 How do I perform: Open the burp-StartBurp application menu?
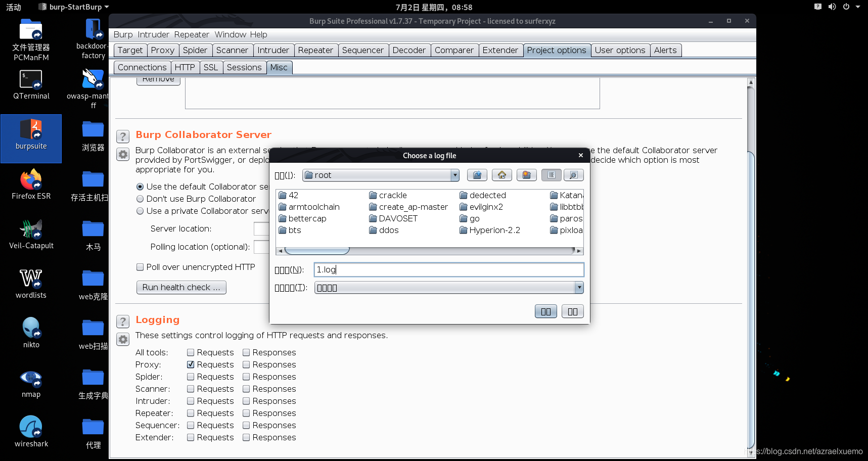coord(74,7)
